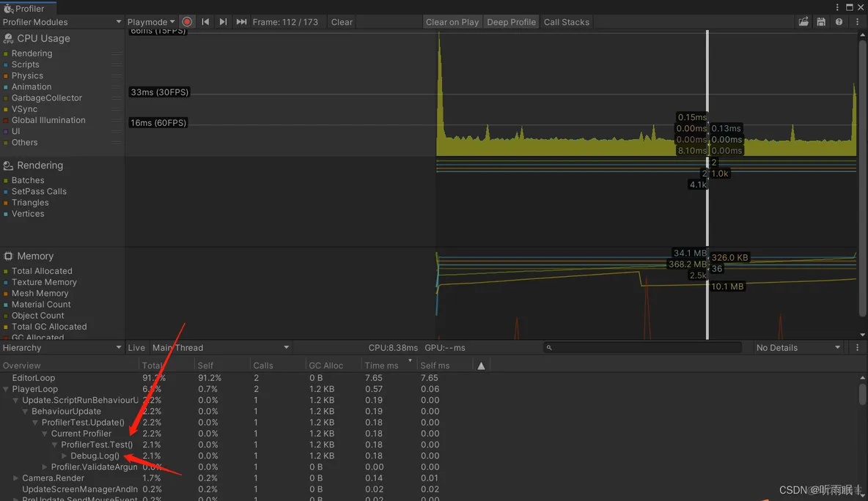
Task: Open Profiler window context menu
Action: (x=837, y=7)
